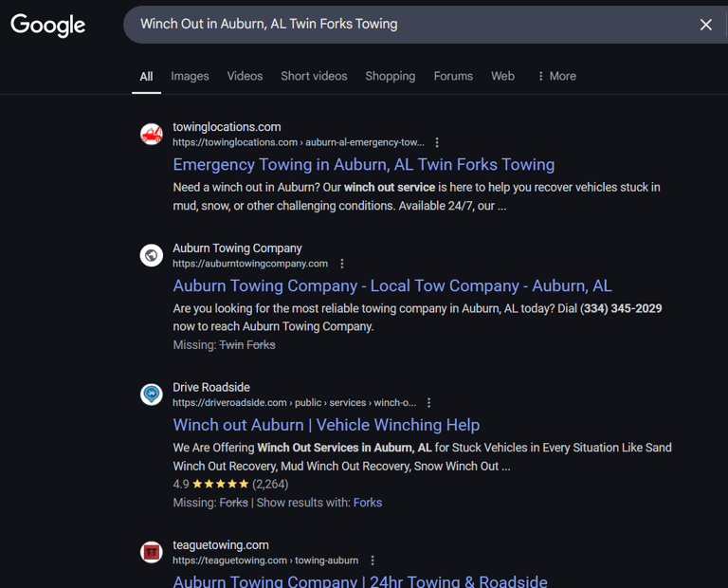The width and height of the screenshot is (728, 588).
Task: Click the teaguetowing.com site name
Action: 221,544
